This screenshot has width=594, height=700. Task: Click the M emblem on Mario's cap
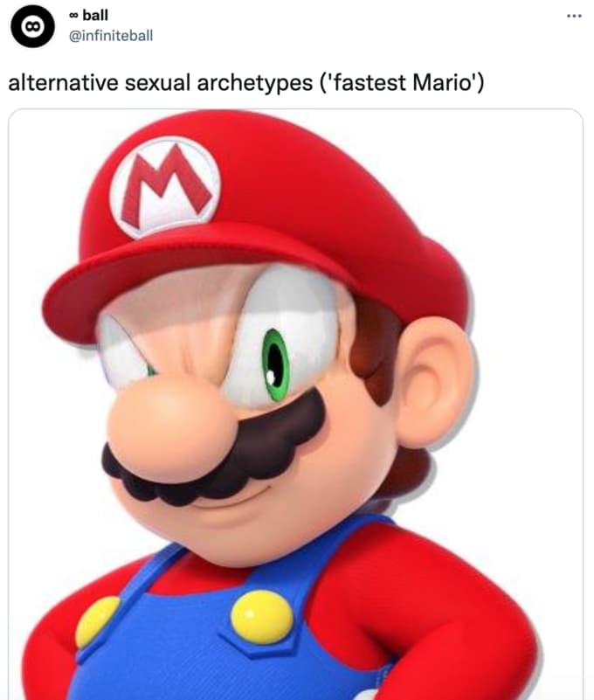[165, 186]
